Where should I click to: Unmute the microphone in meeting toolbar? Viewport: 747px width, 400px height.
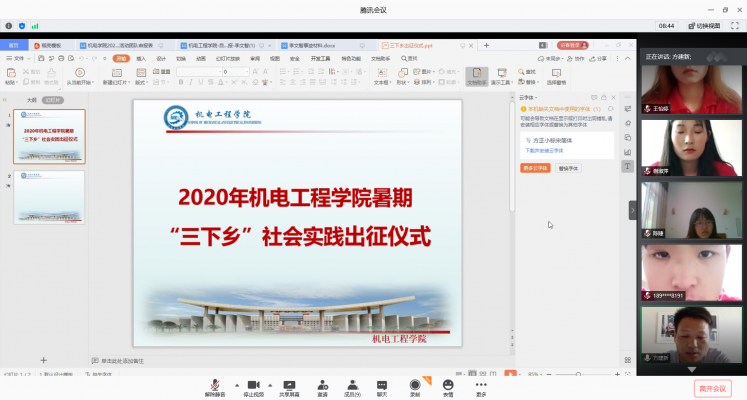(215, 385)
